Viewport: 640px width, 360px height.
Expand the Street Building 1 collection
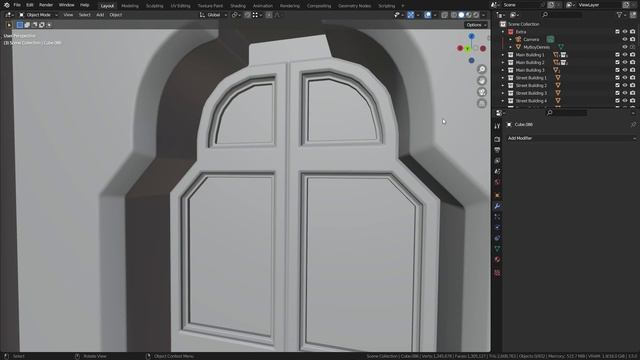click(503, 78)
